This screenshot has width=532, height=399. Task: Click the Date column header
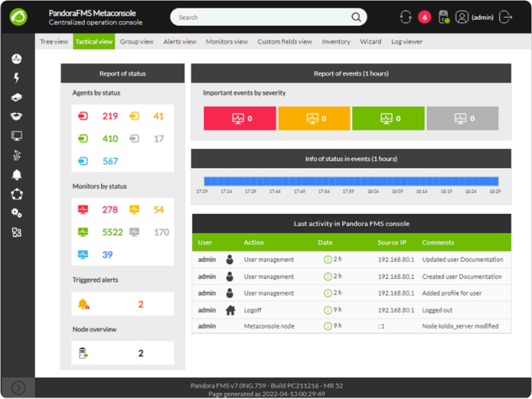pos(325,242)
